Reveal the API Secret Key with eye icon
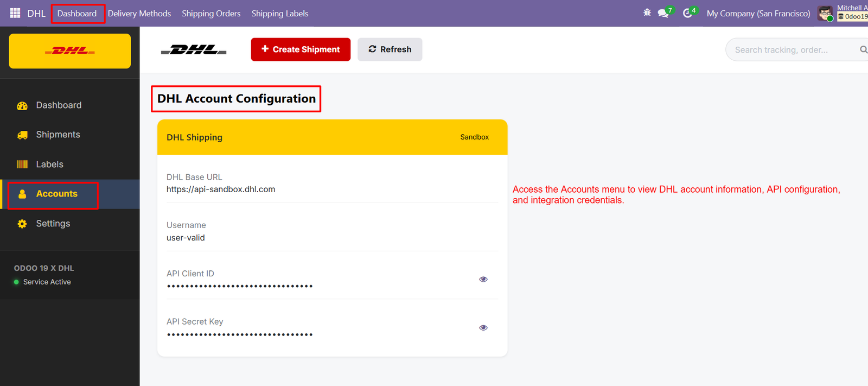Viewport: 868px width, 386px height. (483, 327)
